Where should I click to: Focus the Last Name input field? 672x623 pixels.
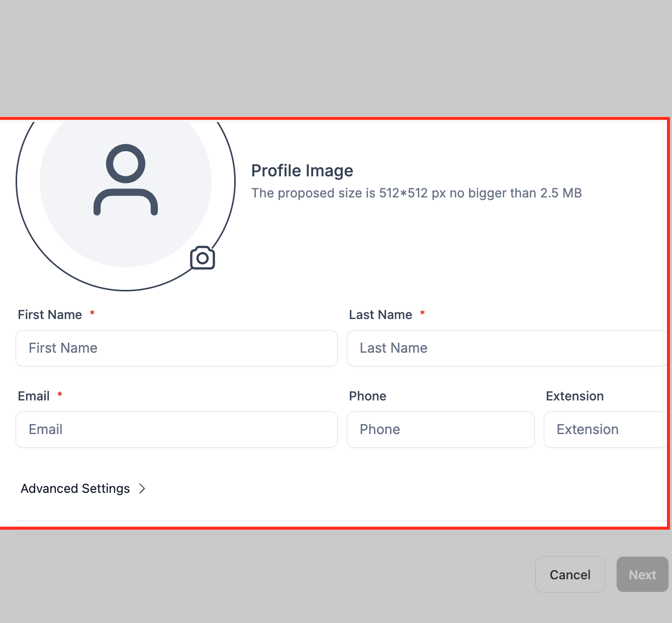click(507, 348)
